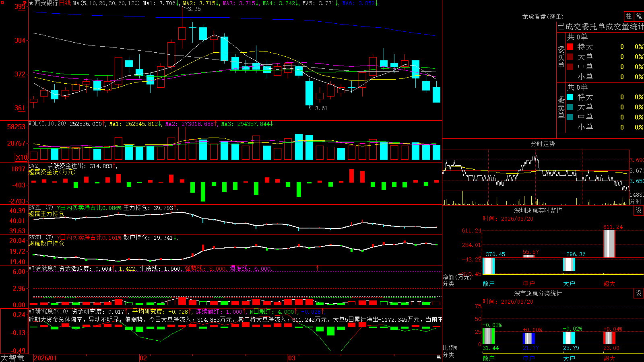Click the star icon before 西安银行
This screenshot has height=362, width=644.
point(31,3)
